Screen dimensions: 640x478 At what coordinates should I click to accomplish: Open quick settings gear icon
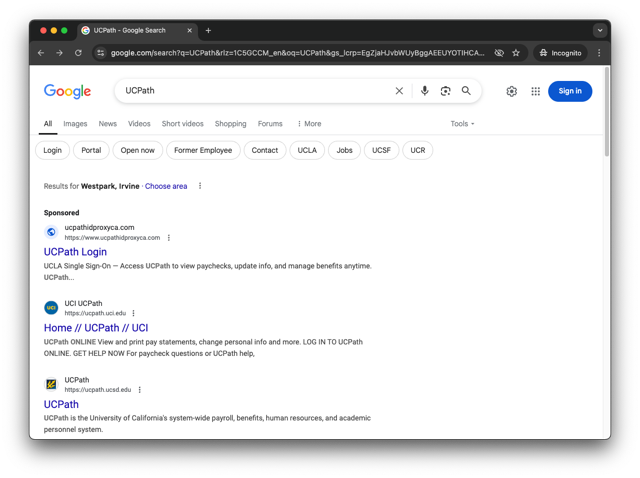click(511, 91)
